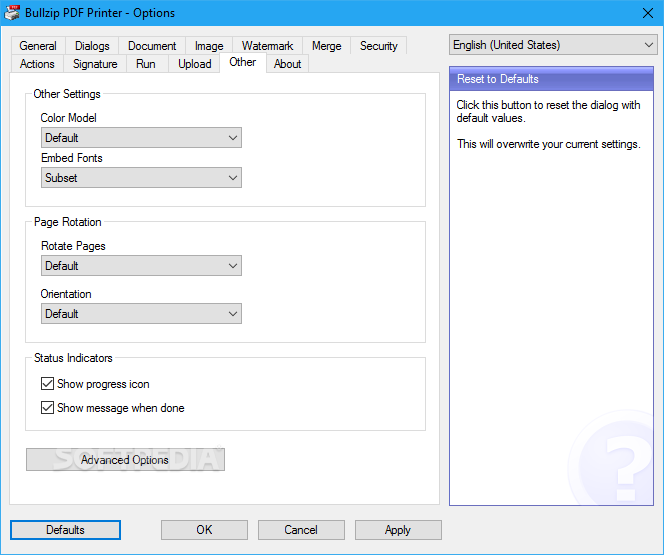Open the Run tab
The height and width of the screenshot is (555, 664).
click(146, 64)
